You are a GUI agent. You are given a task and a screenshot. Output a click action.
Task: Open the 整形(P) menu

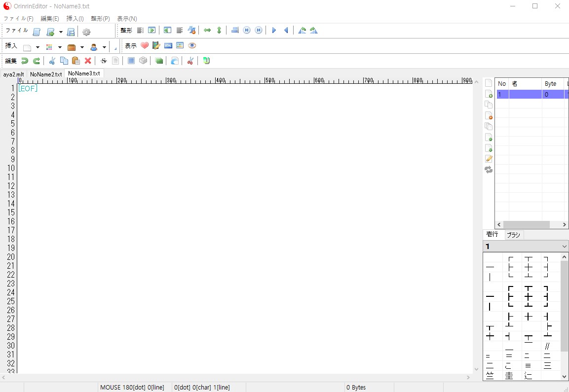click(x=100, y=19)
